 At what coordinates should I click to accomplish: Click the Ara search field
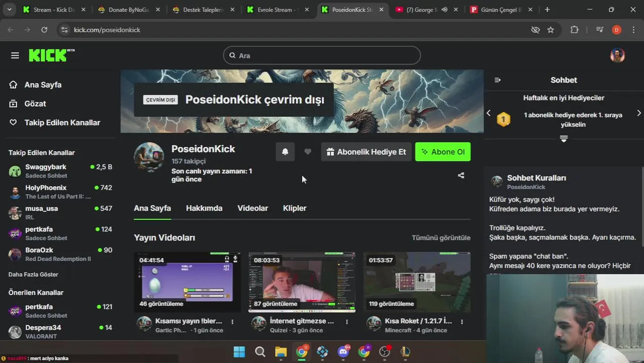click(322, 55)
